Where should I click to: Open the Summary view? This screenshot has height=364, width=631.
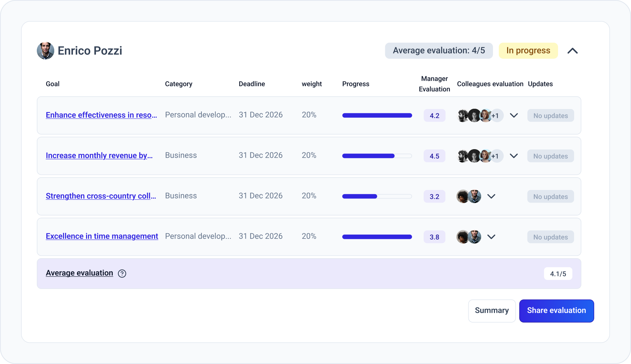point(492,311)
